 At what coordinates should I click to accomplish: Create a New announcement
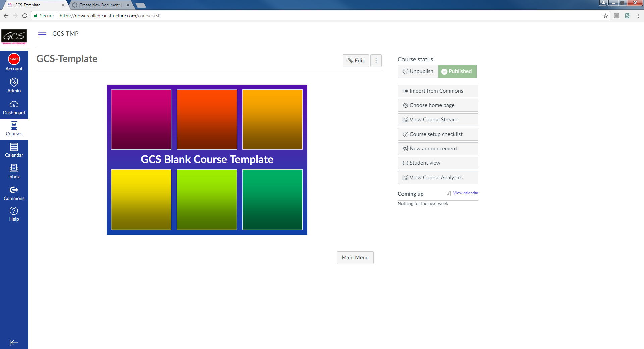click(x=438, y=149)
